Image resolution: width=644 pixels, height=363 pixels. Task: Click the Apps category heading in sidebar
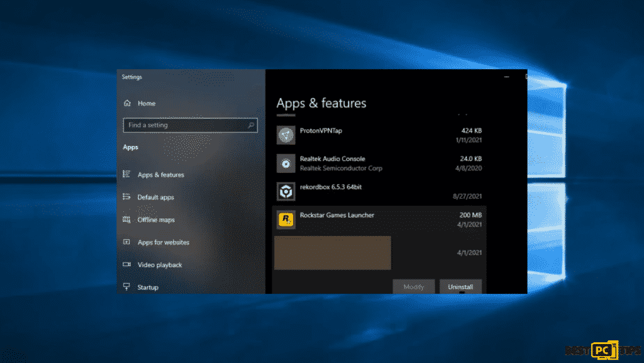(130, 147)
